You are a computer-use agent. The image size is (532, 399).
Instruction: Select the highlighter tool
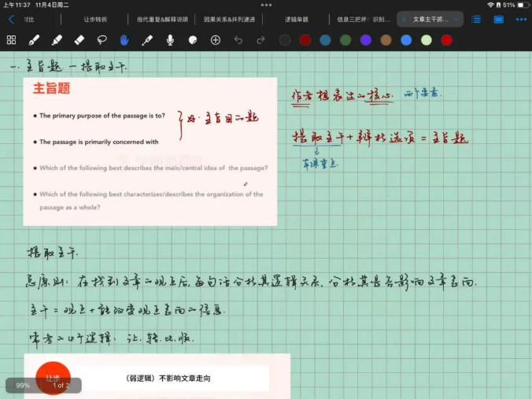[57, 39]
